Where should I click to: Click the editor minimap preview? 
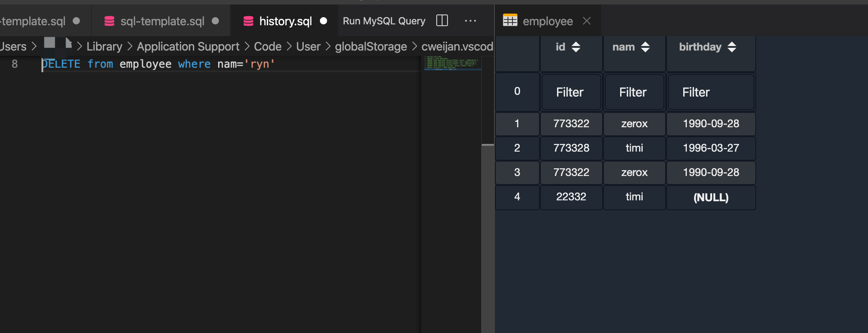click(x=452, y=63)
